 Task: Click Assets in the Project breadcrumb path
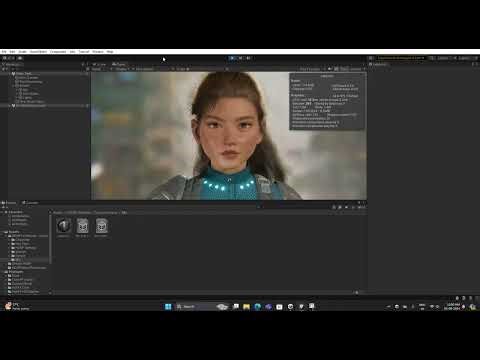(58, 212)
